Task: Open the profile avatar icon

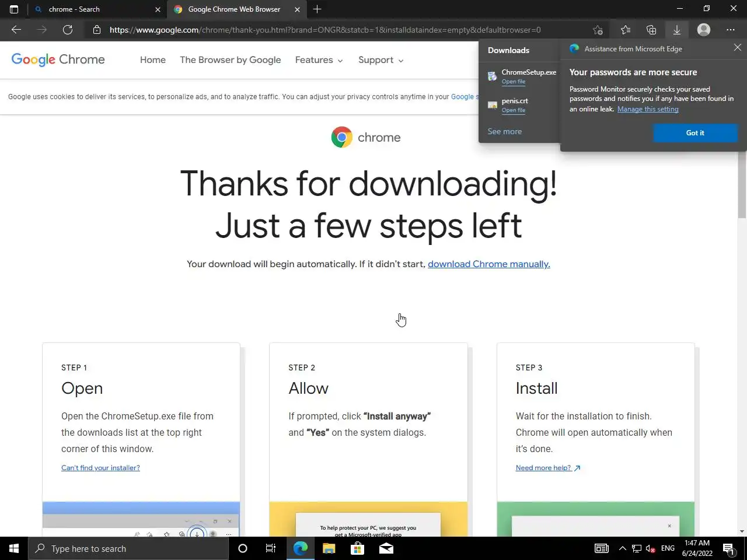Action: (704, 30)
